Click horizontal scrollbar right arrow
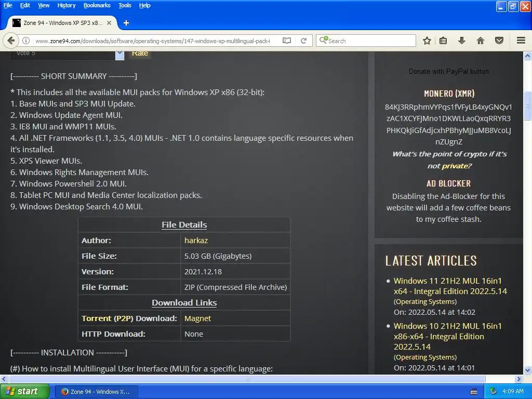This screenshot has height=399, width=532. click(x=519, y=379)
